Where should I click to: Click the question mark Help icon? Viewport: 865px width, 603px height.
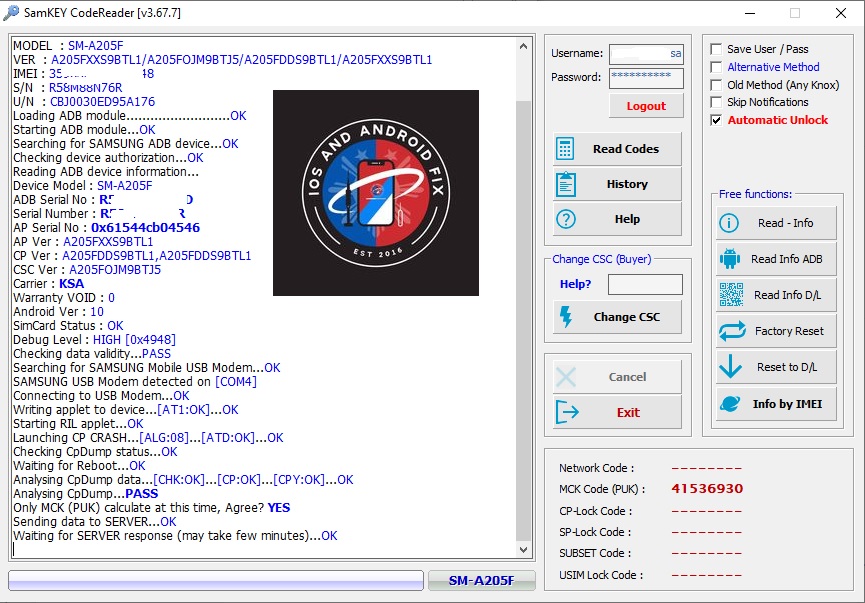pos(566,219)
